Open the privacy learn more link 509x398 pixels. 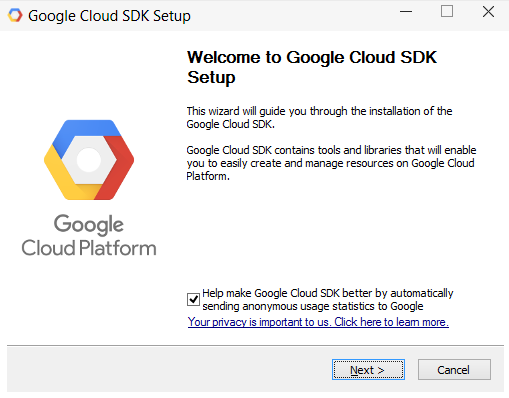tap(318, 322)
